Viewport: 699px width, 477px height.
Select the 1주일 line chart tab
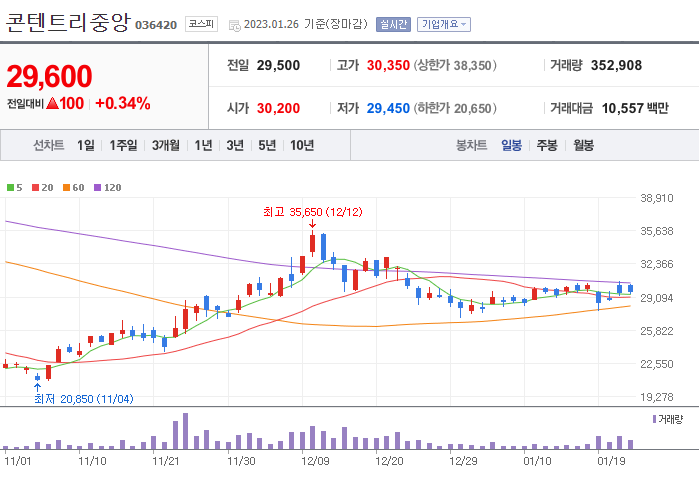click(123, 145)
